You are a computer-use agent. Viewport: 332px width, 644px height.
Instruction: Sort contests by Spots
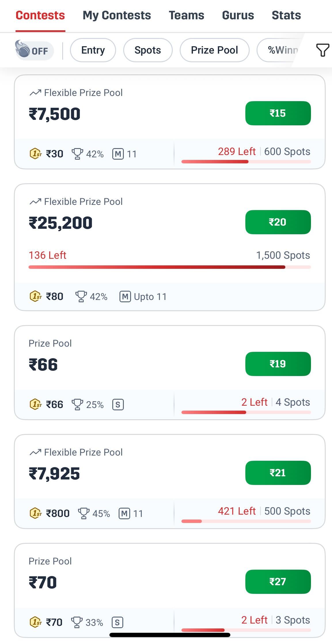pyautogui.click(x=148, y=50)
